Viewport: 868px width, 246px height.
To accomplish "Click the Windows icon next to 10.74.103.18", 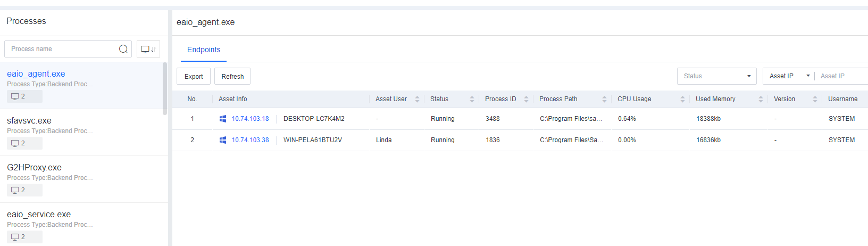I will click(x=223, y=119).
